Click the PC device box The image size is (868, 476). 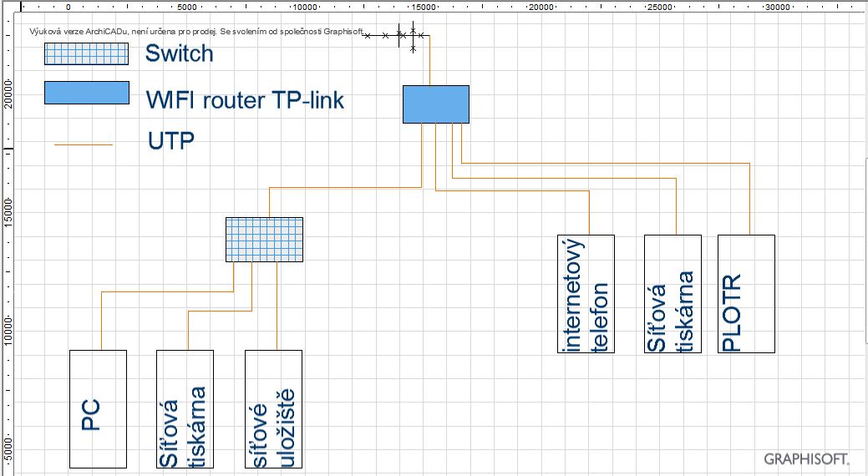click(98, 409)
